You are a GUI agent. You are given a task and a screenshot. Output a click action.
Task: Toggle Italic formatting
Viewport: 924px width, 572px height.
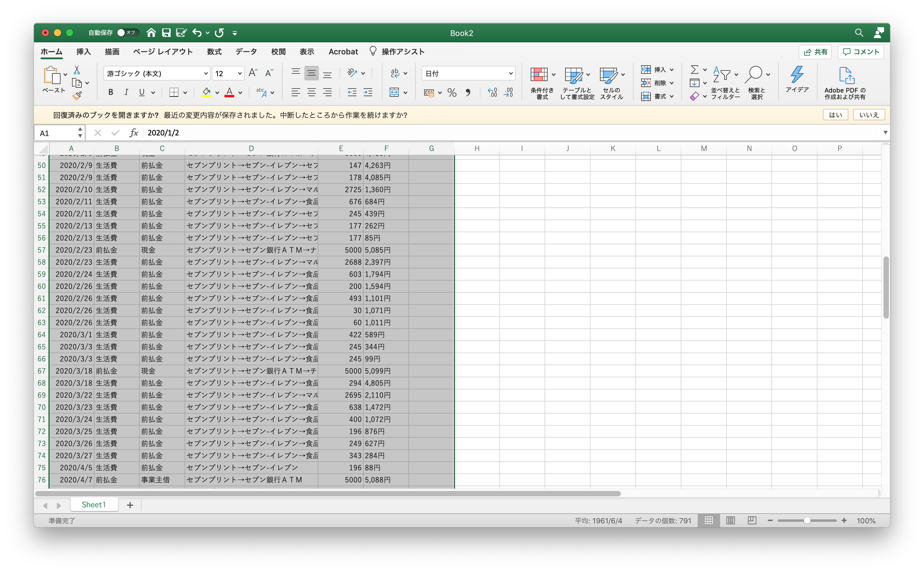pyautogui.click(x=126, y=92)
